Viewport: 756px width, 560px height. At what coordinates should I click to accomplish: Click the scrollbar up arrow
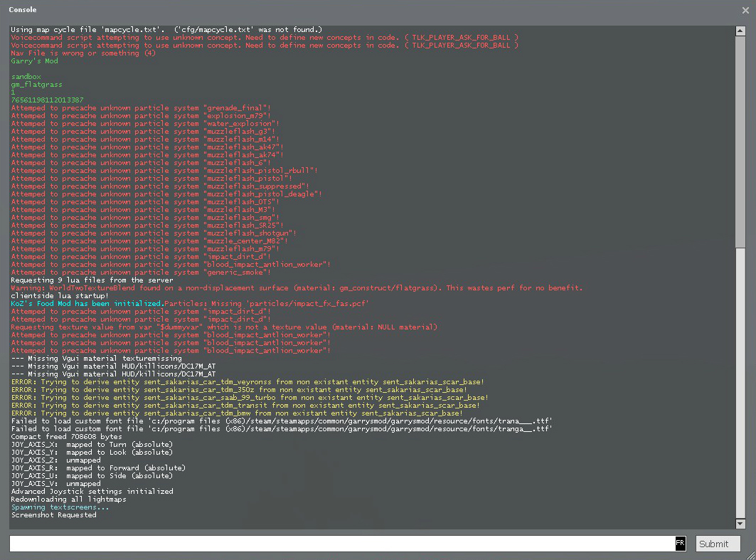click(740, 31)
